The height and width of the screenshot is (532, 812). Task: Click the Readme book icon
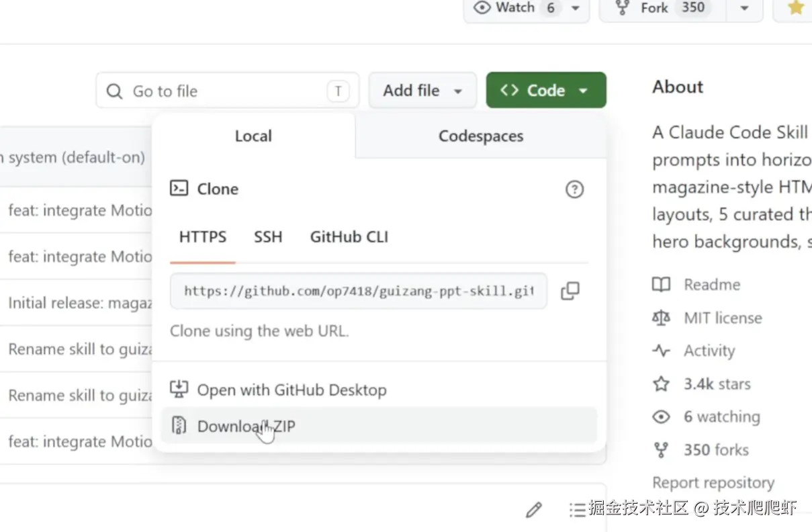[x=662, y=285]
